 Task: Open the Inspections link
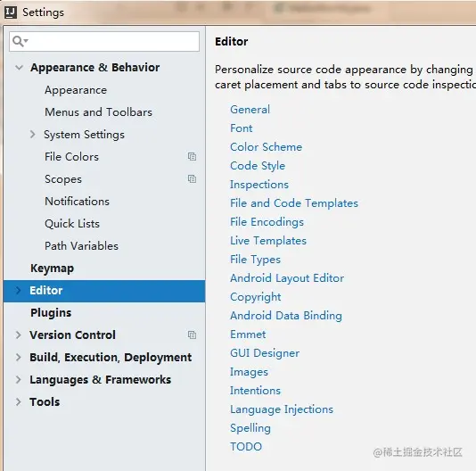(x=259, y=185)
